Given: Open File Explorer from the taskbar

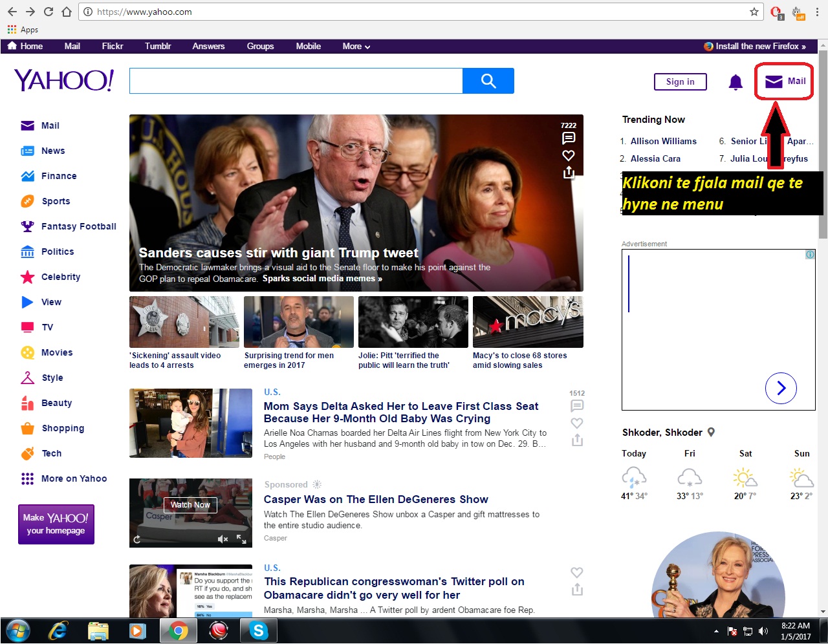Looking at the screenshot, I should point(98,630).
